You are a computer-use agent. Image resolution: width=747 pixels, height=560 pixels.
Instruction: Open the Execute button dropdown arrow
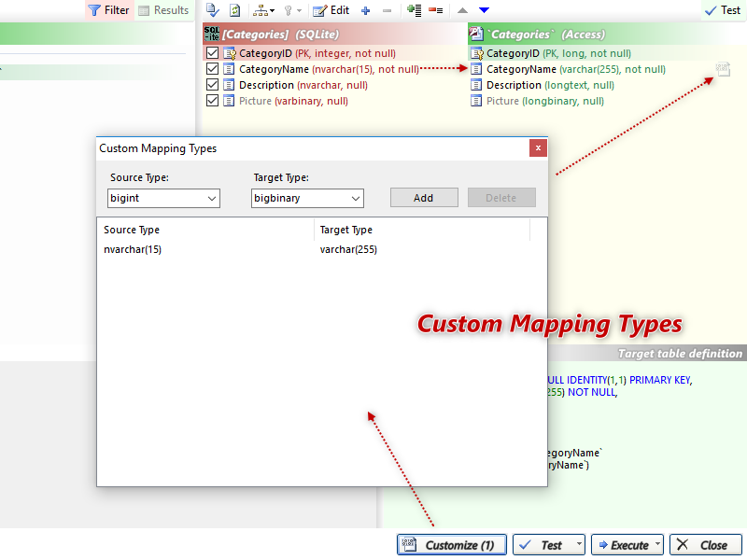point(657,544)
